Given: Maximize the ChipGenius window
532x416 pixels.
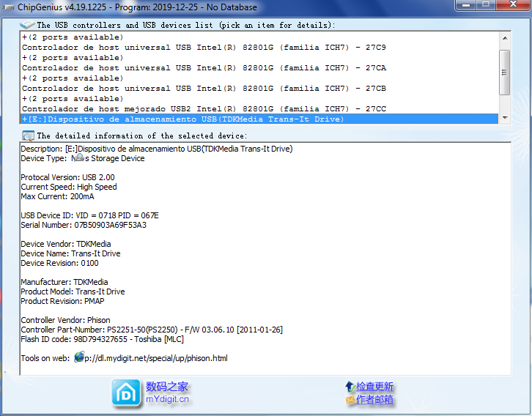Looking at the screenshot, I should click(486, 4).
